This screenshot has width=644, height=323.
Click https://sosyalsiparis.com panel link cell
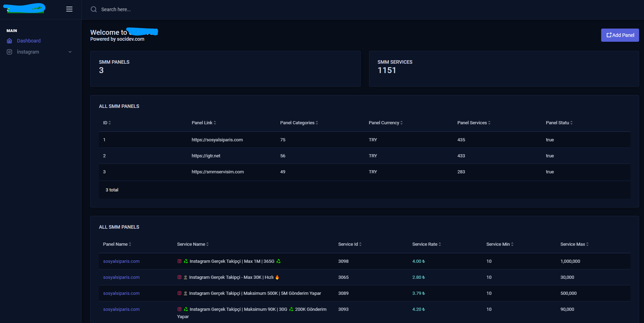point(217,140)
